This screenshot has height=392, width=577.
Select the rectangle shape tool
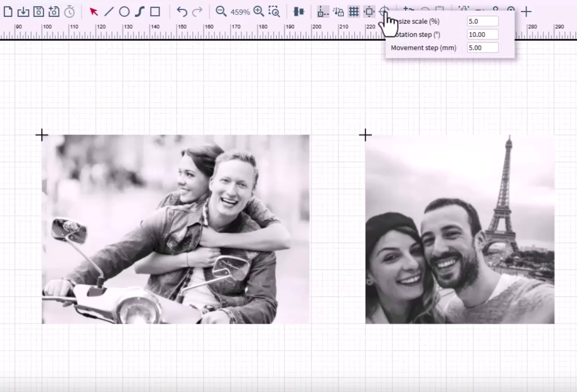(155, 11)
